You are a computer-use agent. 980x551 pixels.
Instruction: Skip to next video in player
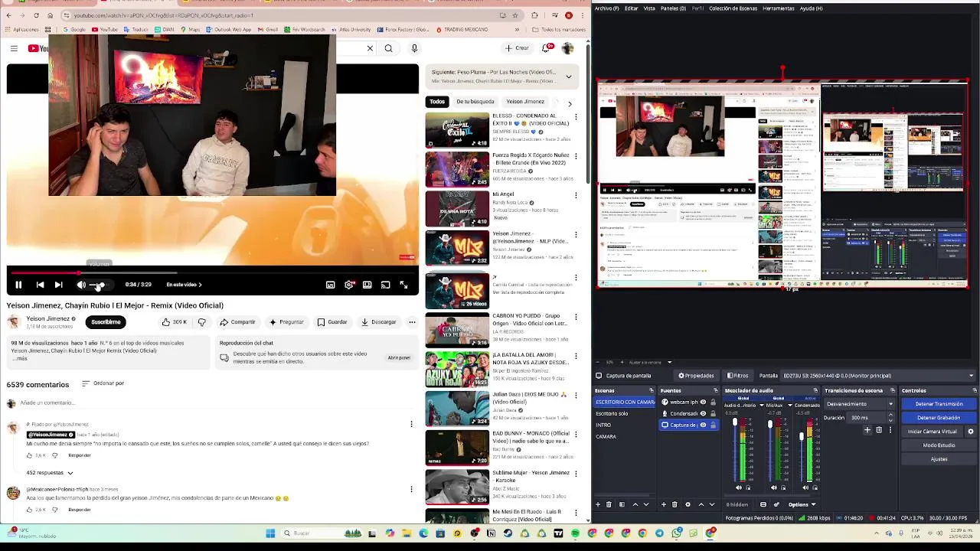pos(58,285)
